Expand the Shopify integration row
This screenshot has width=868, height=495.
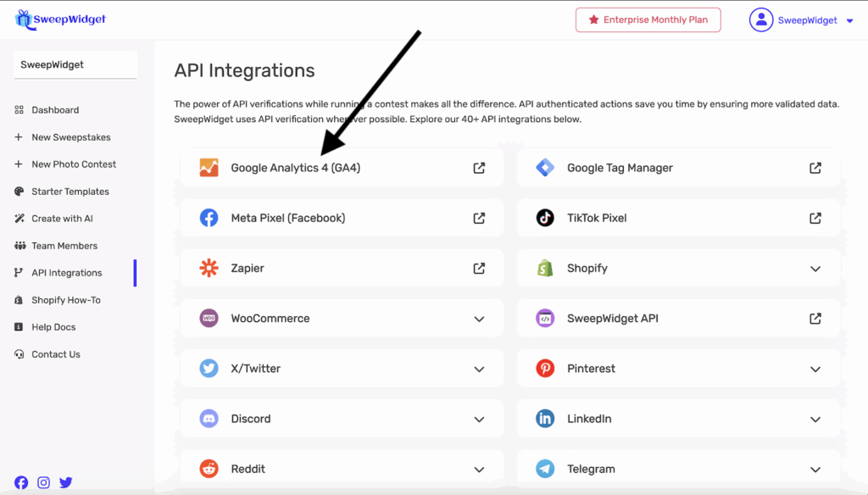click(815, 269)
